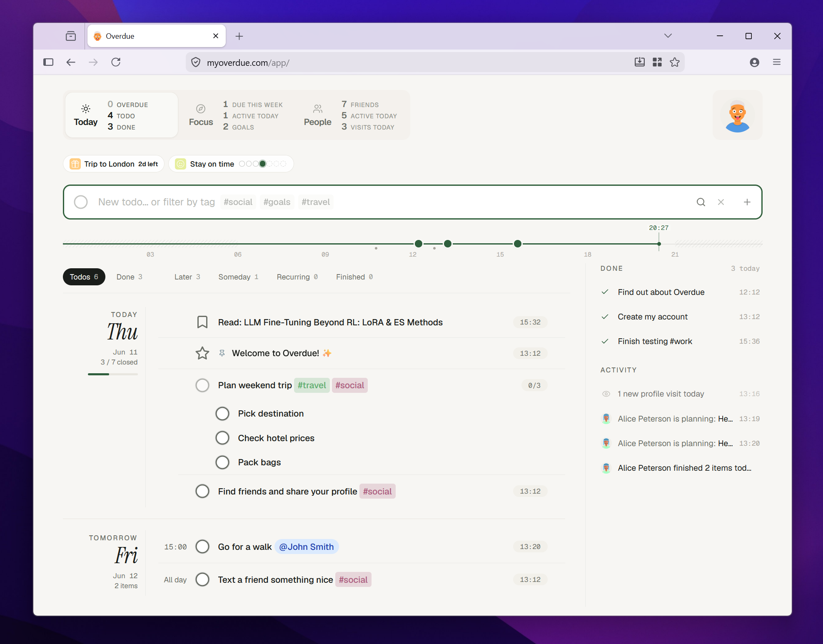Open the browser tab list chevron
This screenshot has height=644, width=823.
(668, 36)
